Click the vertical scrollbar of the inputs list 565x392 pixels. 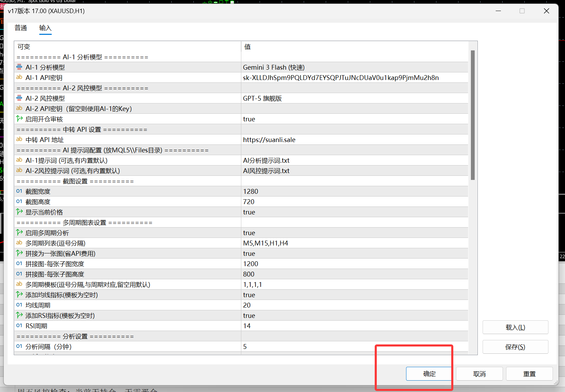pos(473,115)
